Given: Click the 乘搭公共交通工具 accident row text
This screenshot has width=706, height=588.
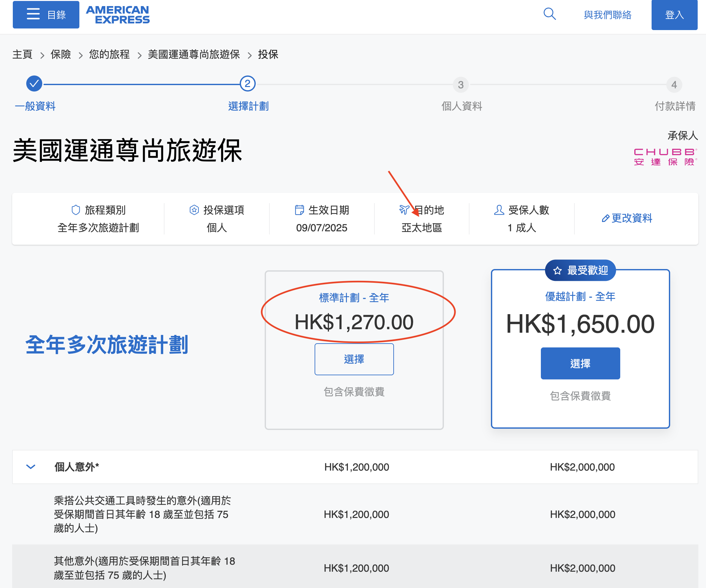Looking at the screenshot, I should point(142,514).
